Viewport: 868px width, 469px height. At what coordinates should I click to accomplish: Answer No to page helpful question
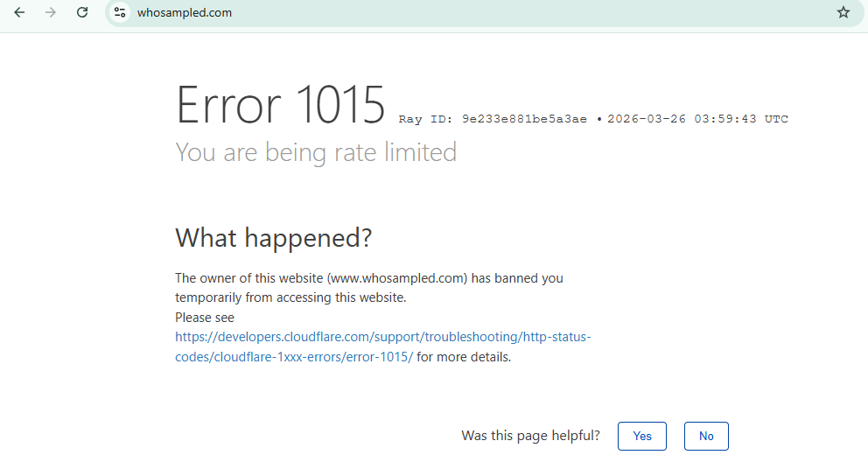pyautogui.click(x=706, y=436)
